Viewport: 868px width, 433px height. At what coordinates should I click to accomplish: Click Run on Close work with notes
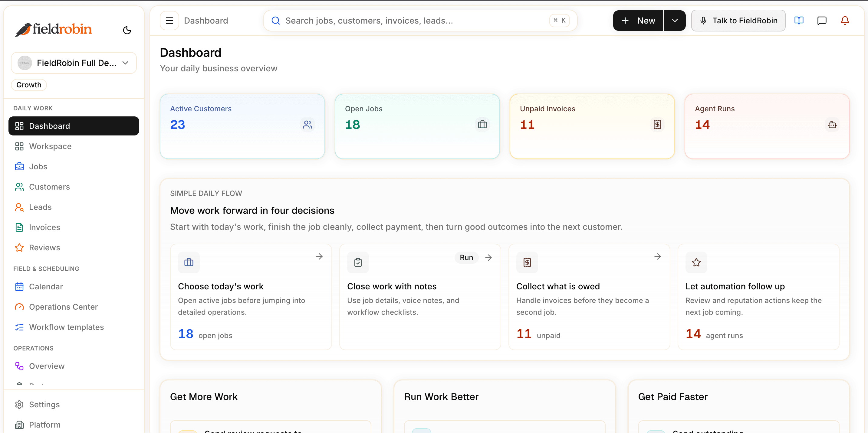(x=466, y=258)
